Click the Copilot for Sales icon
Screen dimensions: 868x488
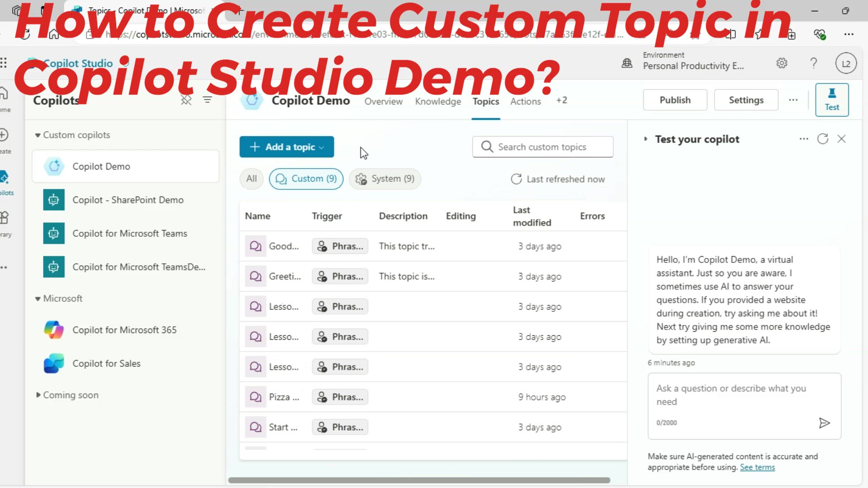(54, 363)
